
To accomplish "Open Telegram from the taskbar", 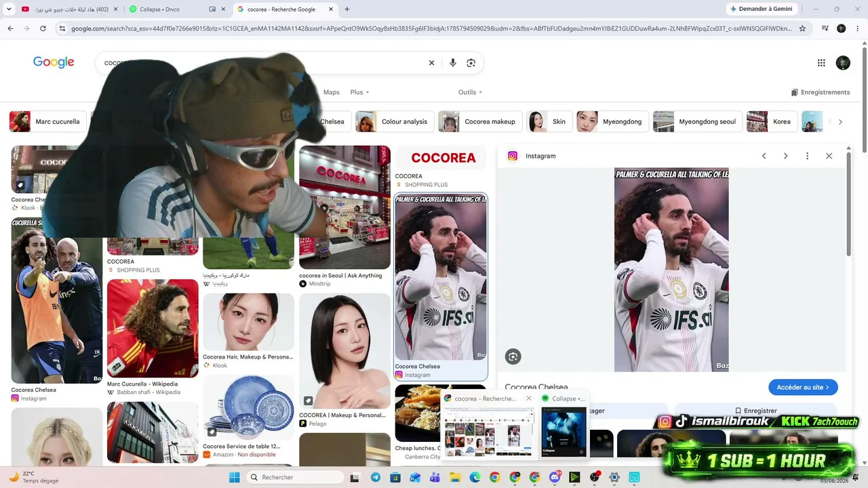I will (x=375, y=477).
